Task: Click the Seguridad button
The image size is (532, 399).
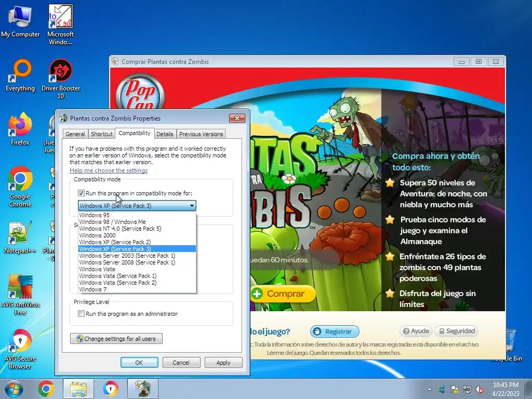Action: [x=457, y=331]
